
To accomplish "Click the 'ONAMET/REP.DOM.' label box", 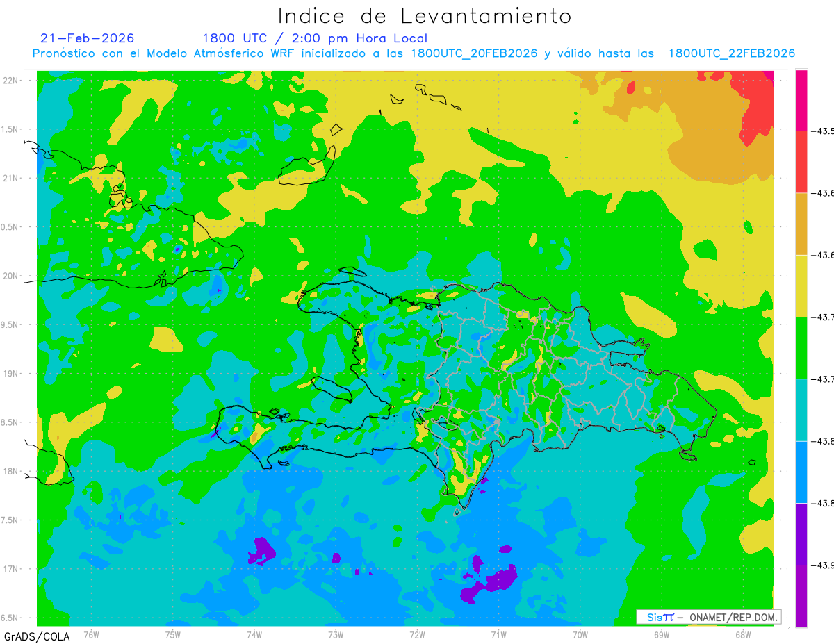I will 709,617.
